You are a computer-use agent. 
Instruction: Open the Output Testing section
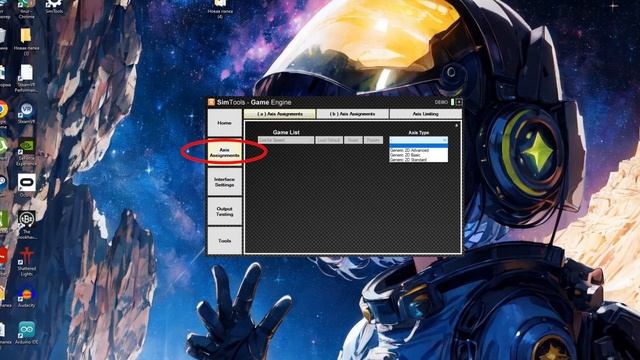tap(224, 211)
